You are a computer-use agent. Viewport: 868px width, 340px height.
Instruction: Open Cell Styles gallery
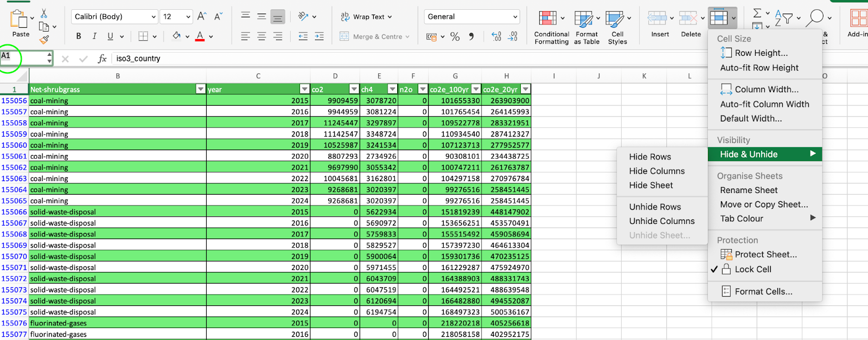click(x=617, y=27)
